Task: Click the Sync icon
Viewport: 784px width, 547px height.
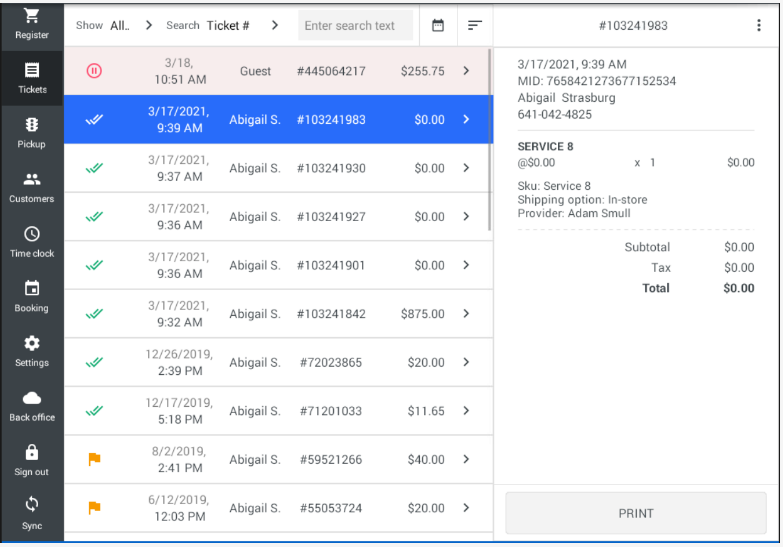Action: click(x=32, y=506)
